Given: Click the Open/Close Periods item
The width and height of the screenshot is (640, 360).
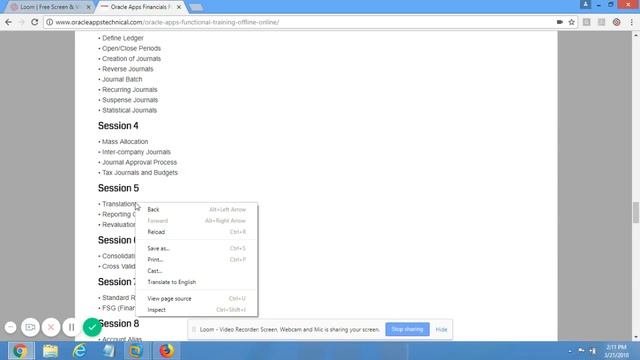Looking at the screenshot, I should (131, 48).
